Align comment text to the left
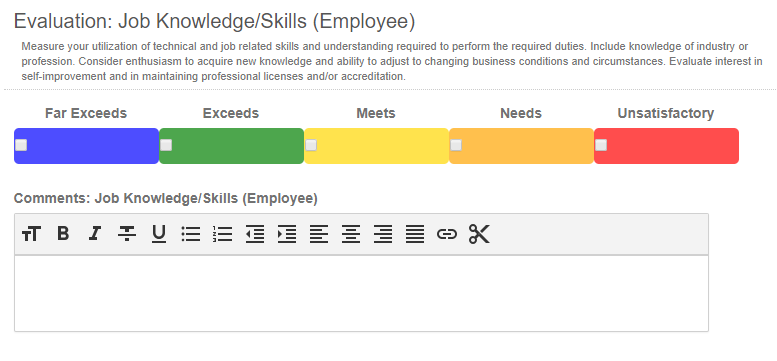The image size is (777, 361). coord(319,234)
